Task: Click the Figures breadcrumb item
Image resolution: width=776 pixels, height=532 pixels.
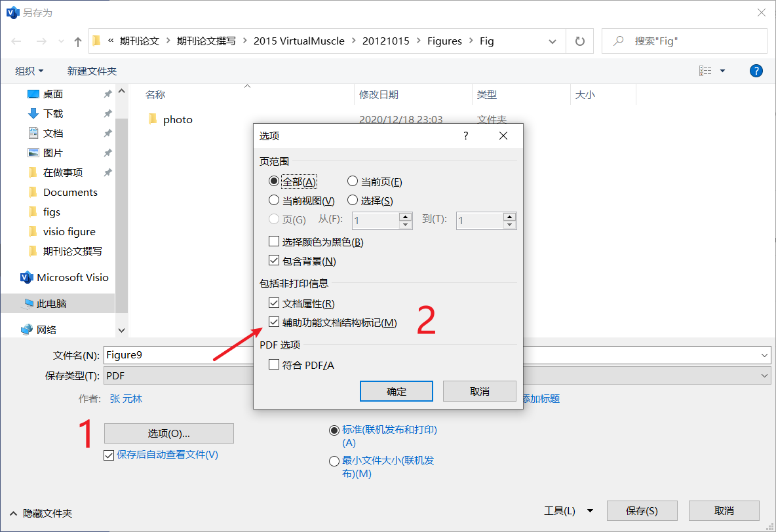Action: 444,41
